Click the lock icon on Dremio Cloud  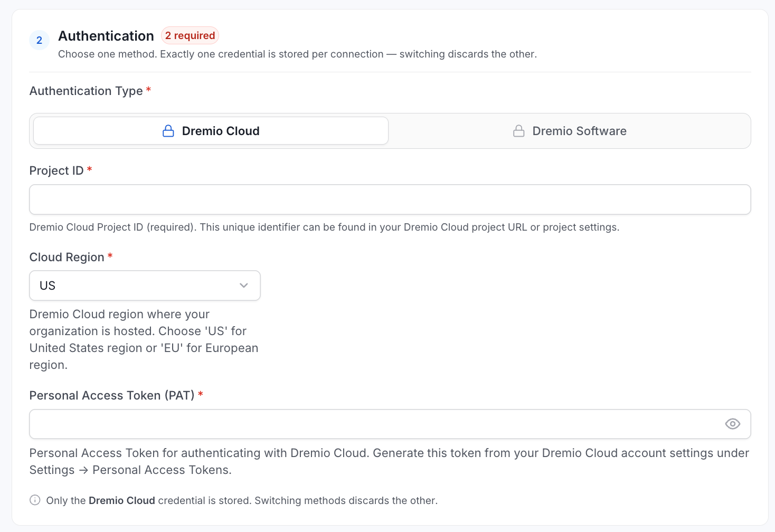click(168, 131)
